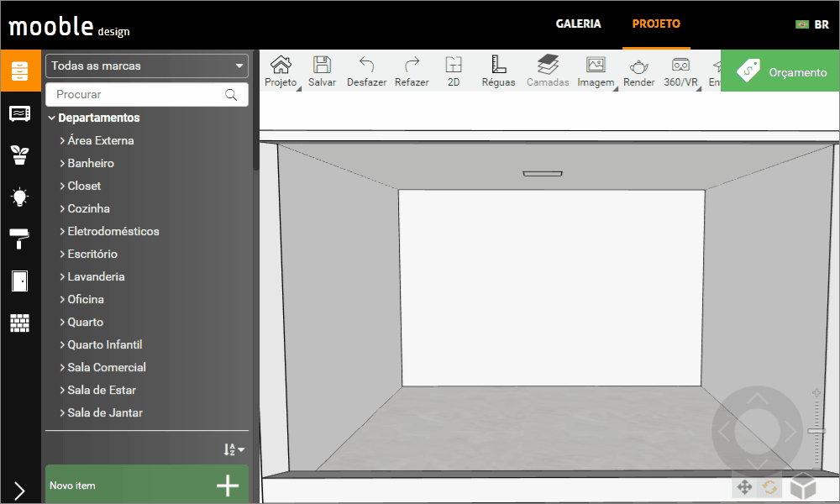Expand the Closet department
The image size is (840, 504).
tap(80, 186)
